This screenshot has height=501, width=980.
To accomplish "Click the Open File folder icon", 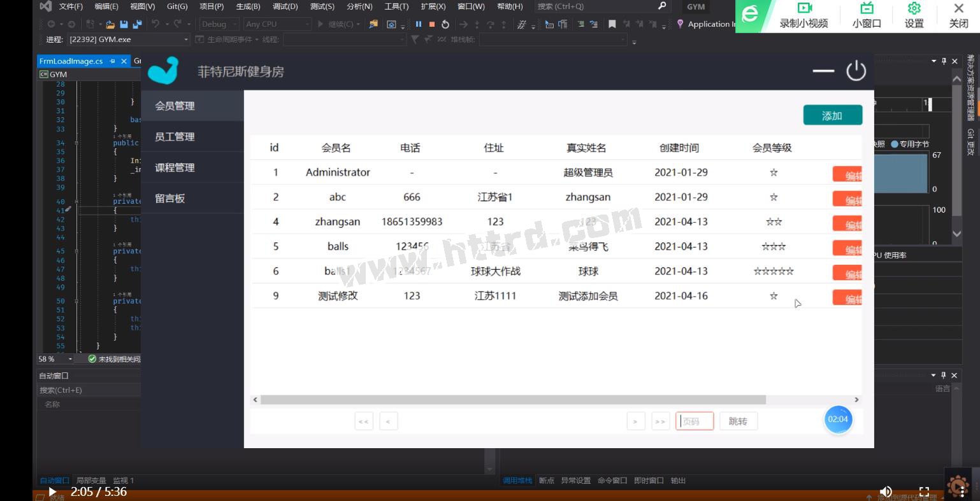I will (110, 24).
